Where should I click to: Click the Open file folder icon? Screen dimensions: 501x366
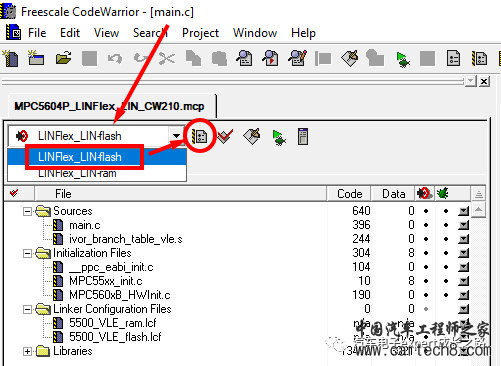click(63, 59)
